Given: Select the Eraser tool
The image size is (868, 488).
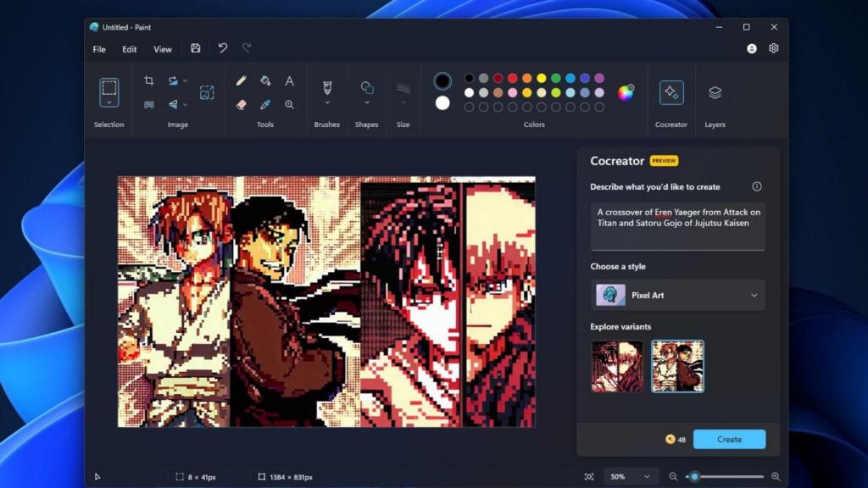Looking at the screenshot, I should (x=241, y=104).
